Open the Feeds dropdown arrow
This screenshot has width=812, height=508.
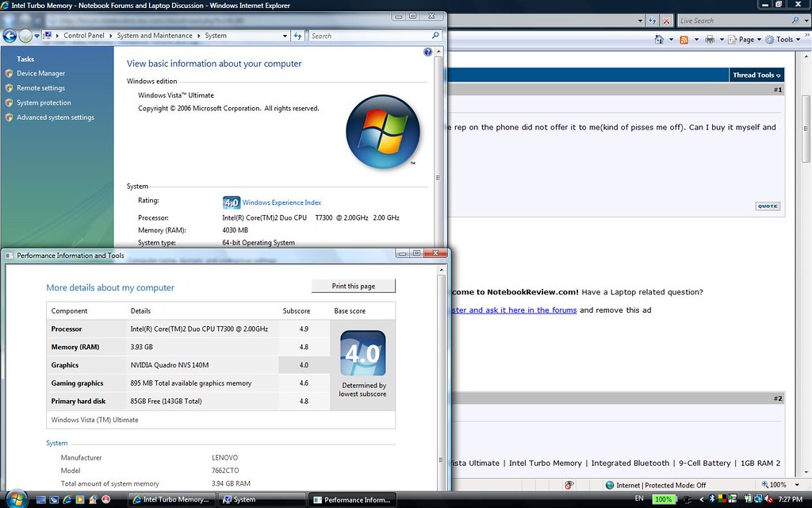tap(696, 40)
